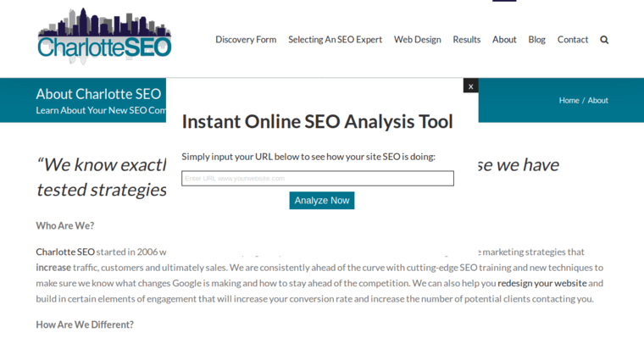
Task: Open the Contact menu item
Action: click(573, 40)
